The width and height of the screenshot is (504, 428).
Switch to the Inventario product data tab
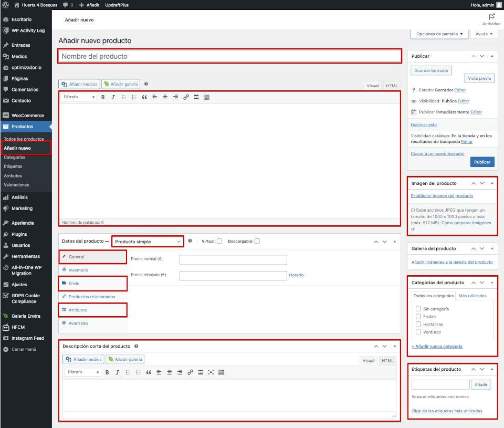[x=78, y=270]
